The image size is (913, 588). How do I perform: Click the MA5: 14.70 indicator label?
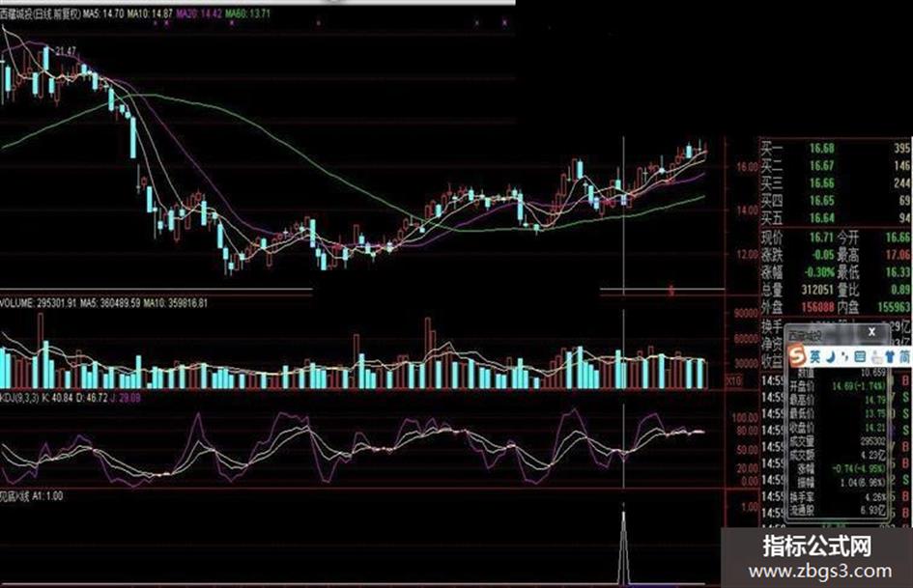pos(103,14)
